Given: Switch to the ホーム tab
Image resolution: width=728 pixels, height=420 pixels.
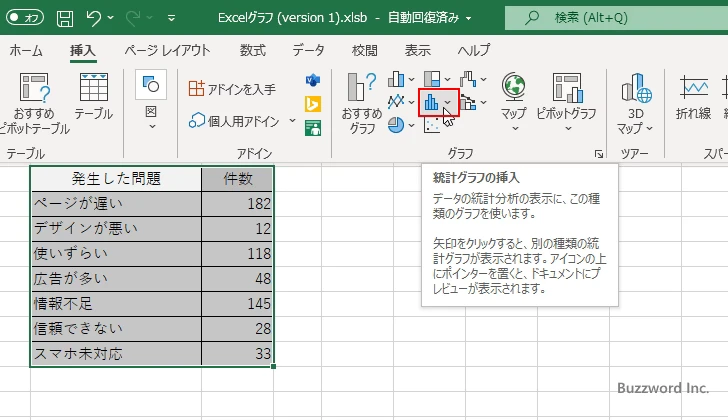Looking at the screenshot, I should click(x=26, y=50).
